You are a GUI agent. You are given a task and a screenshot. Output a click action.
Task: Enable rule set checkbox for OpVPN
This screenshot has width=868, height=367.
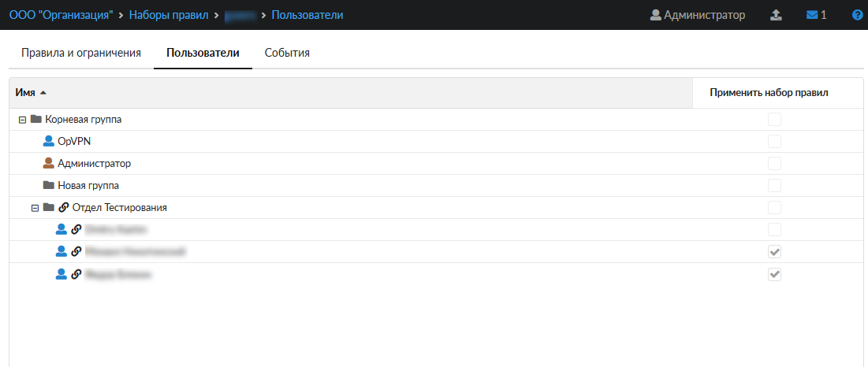(774, 142)
